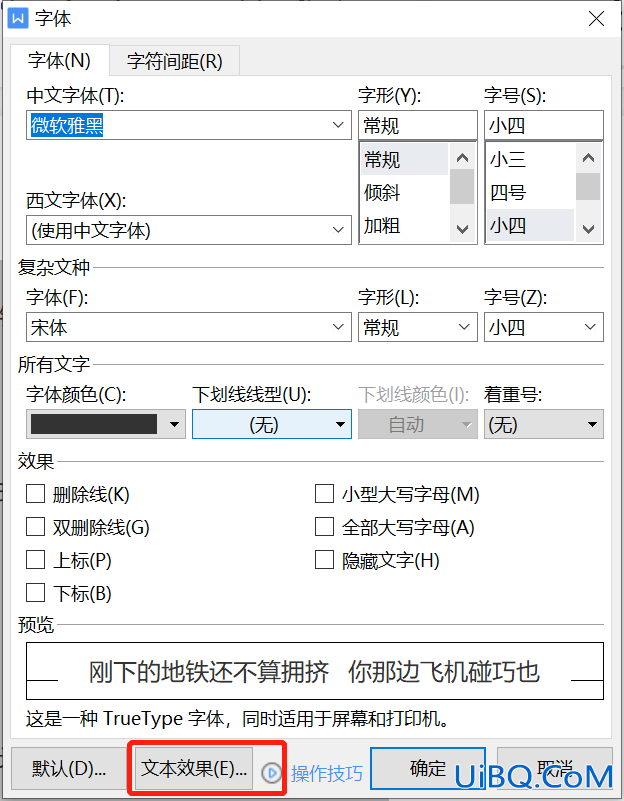Click the play icon beside 操作技巧
The height and width of the screenshot is (801, 624).
click(271, 773)
